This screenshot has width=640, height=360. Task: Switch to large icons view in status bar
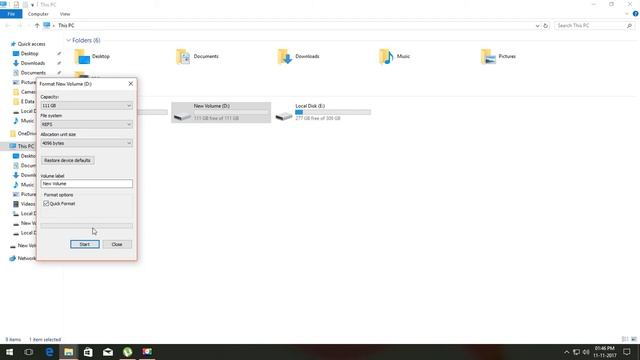coord(634,339)
